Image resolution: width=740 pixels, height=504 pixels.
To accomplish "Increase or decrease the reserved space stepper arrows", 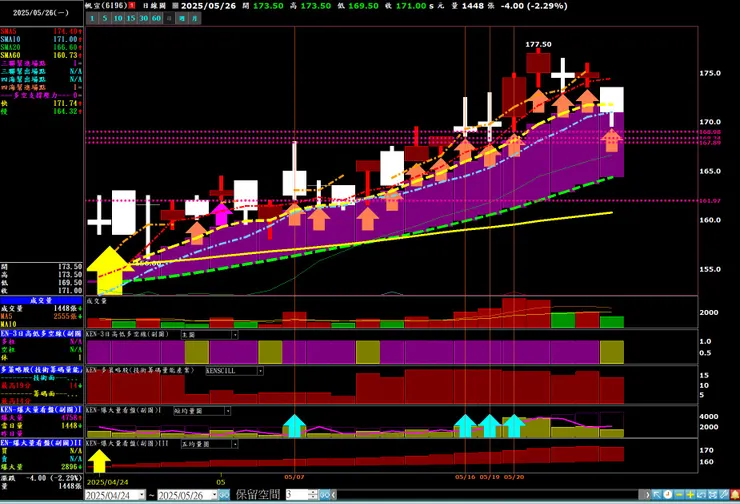I will coord(313,495).
